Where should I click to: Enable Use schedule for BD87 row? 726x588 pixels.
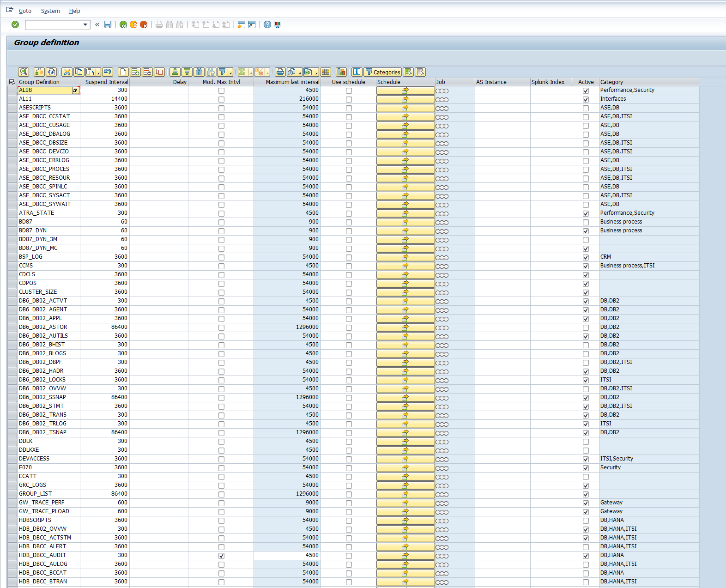(349, 222)
